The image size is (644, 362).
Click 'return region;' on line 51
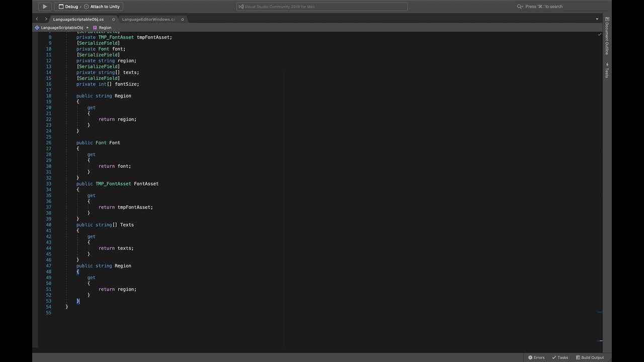tap(117, 290)
